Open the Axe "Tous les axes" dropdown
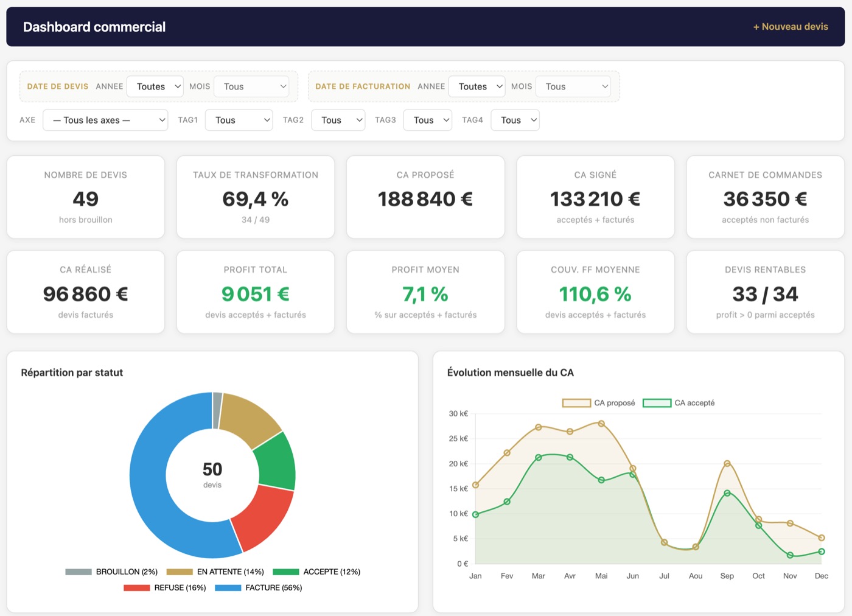Screen dimensions: 852x616 pyautogui.click(x=105, y=120)
